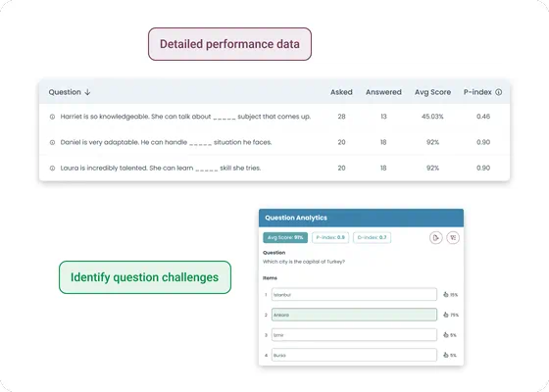Click the thumbs-up icon for the Izmir option
This screenshot has height=392, width=549.
[x=446, y=335]
